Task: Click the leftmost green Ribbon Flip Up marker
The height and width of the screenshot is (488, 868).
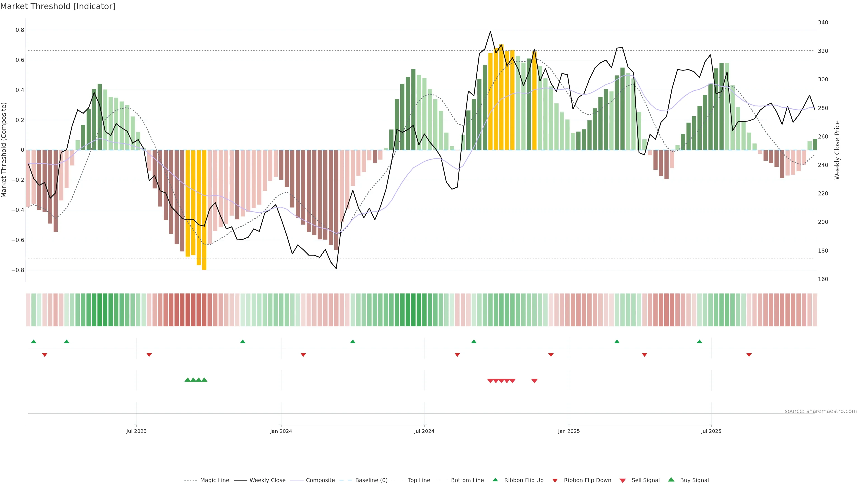Action: tap(33, 342)
